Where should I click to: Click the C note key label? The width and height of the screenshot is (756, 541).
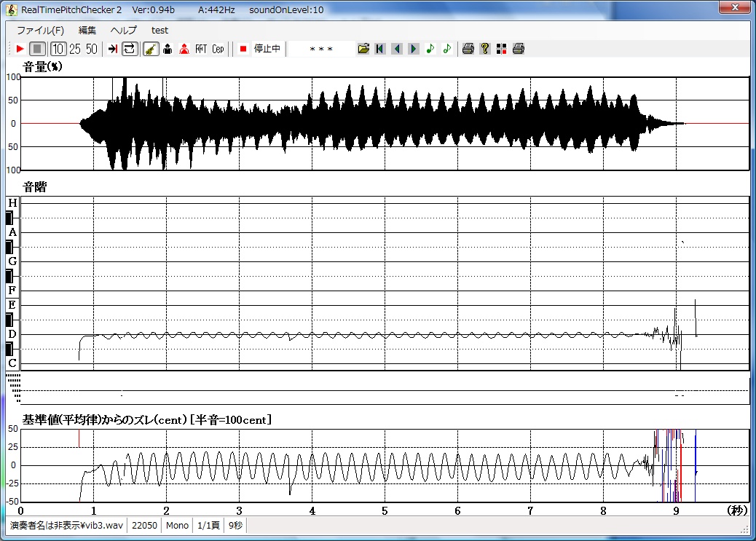pyautogui.click(x=12, y=363)
